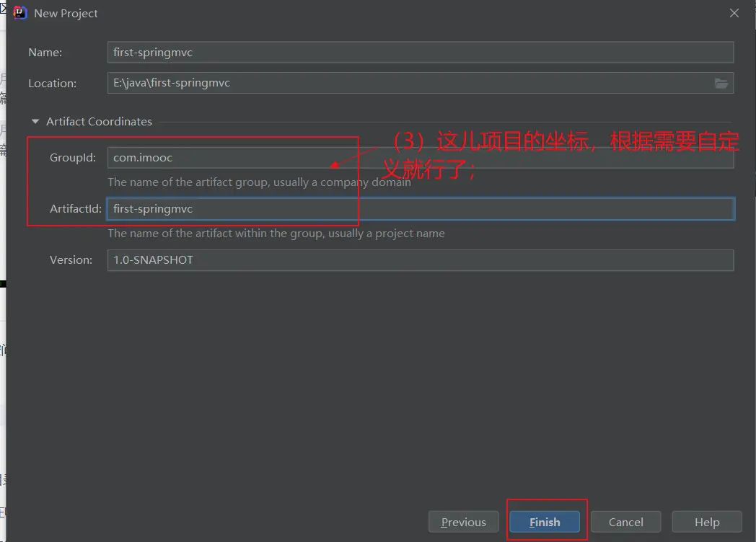Click the GroupId field with com.imooc
Screen dimensions: 756x542
[x=421, y=158]
